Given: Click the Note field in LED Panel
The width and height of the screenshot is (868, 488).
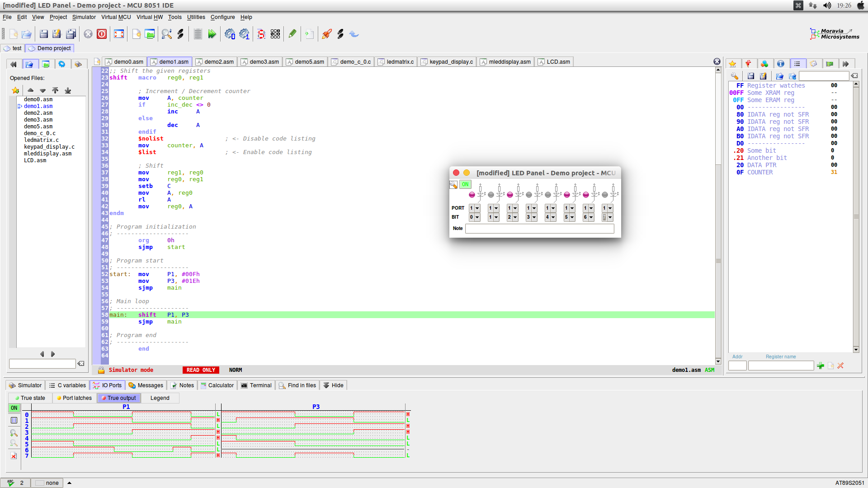Looking at the screenshot, I should point(539,229).
